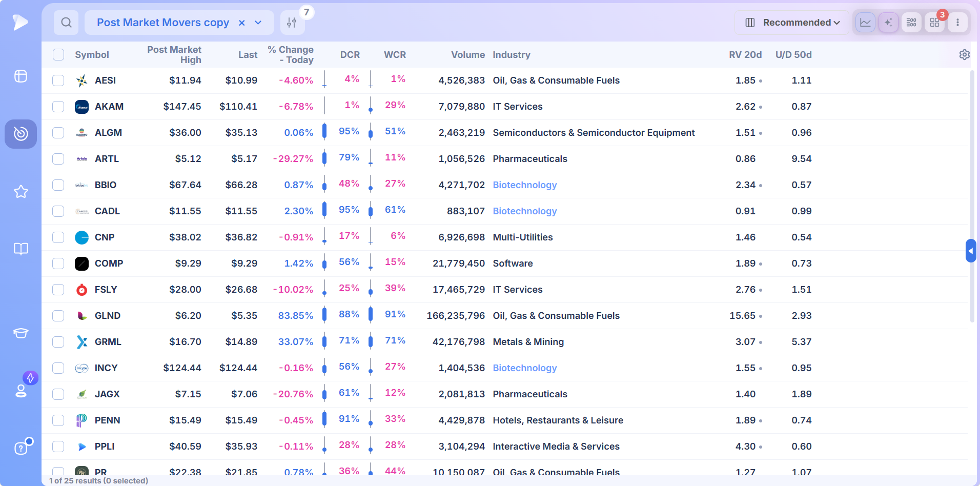Click the ALGM WCR range bar
This screenshot has height=486, width=980.
click(x=371, y=132)
